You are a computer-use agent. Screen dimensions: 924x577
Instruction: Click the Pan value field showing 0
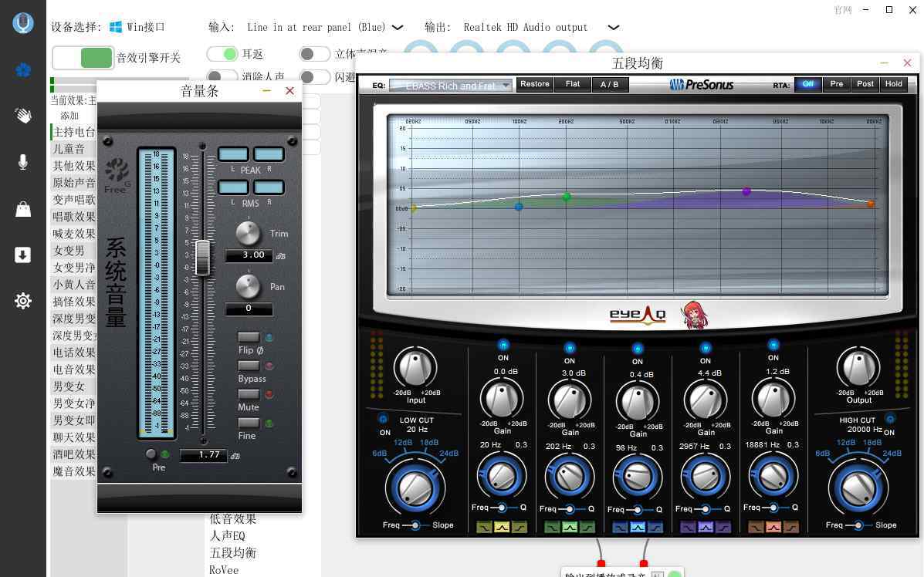249,309
